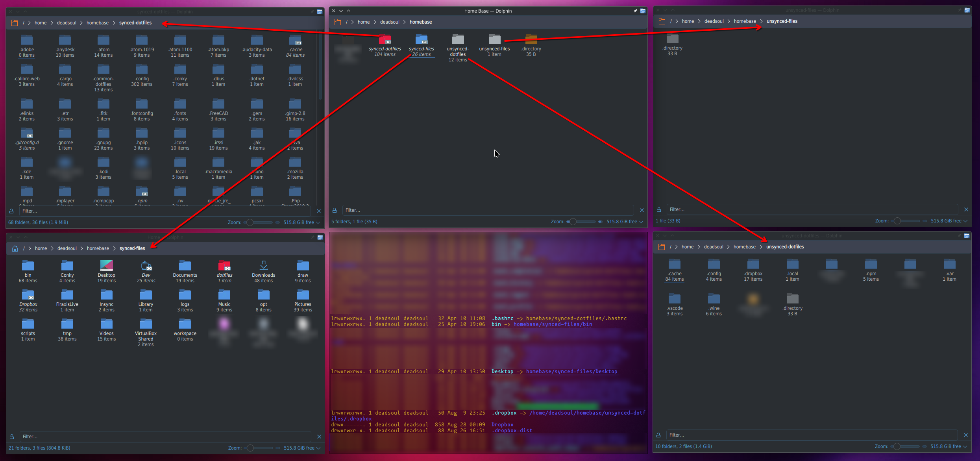This screenshot has height=461, width=980.
Task: Click the Zoom slider in Home Base status bar
Action: pos(584,222)
